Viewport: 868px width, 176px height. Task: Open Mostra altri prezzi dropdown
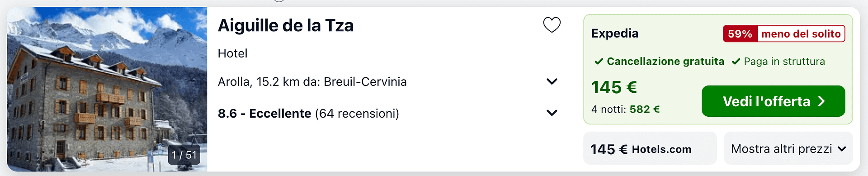coord(788,148)
